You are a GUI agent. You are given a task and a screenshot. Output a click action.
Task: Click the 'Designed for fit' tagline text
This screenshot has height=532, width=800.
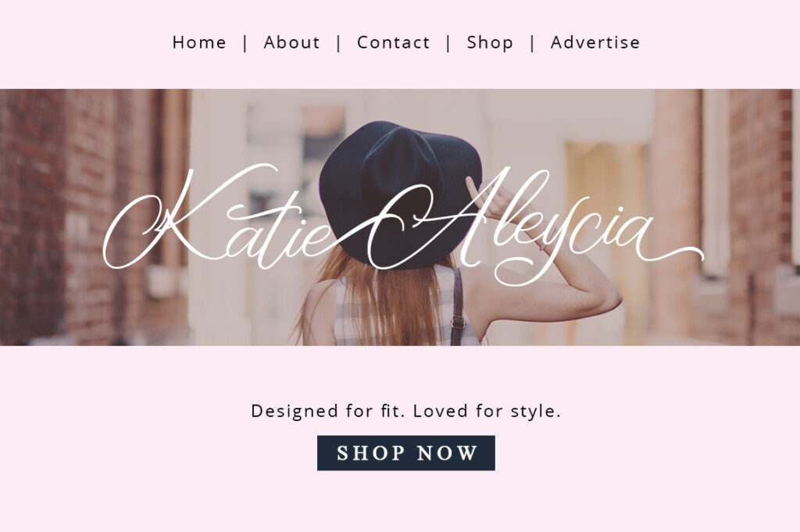tap(406, 411)
